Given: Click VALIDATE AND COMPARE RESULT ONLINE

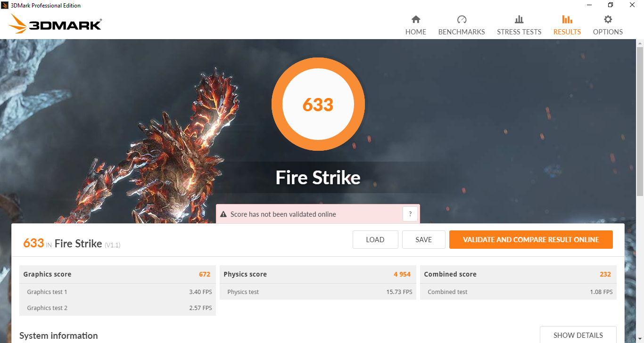Looking at the screenshot, I should coord(531,239).
